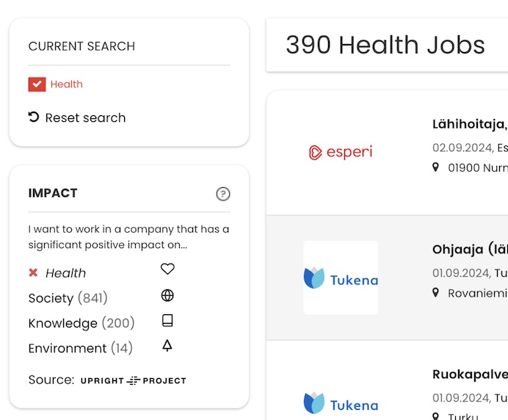
Task: Click the Health heart icon
Action: pos(167,269)
